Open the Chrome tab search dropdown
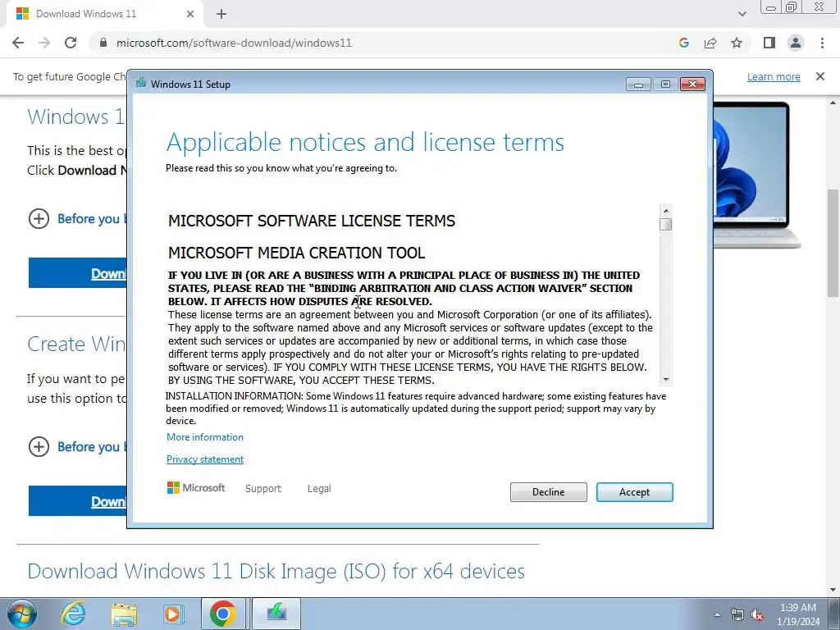This screenshot has width=840, height=630. 742,14
